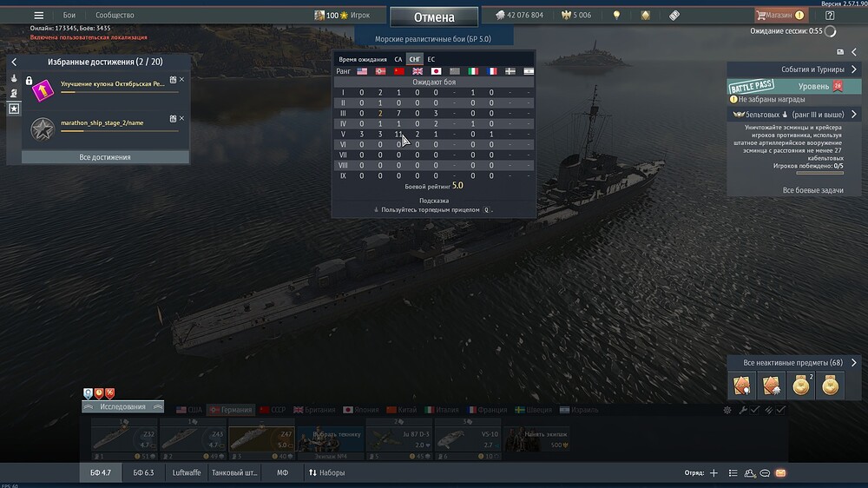Add squad member with plus icon
Image resolution: width=868 pixels, height=488 pixels.
(713, 473)
